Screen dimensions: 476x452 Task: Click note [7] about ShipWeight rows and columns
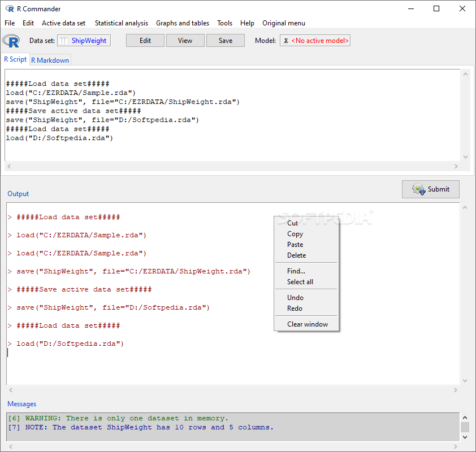click(141, 428)
